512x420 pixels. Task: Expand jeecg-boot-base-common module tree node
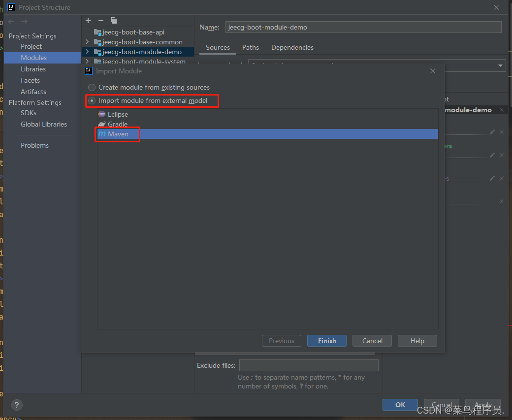pos(87,42)
